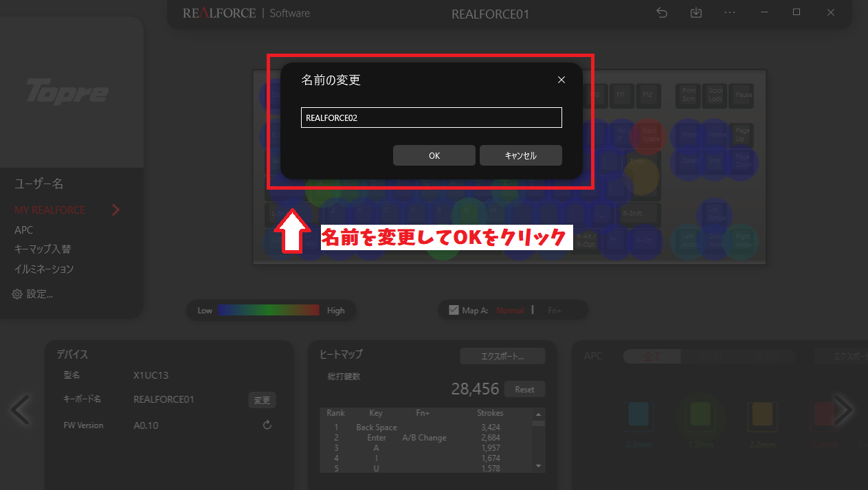Viewport: 868px width, 490px height.
Task: Click OK in the rename dialog
Action: [x=434, y=155]
